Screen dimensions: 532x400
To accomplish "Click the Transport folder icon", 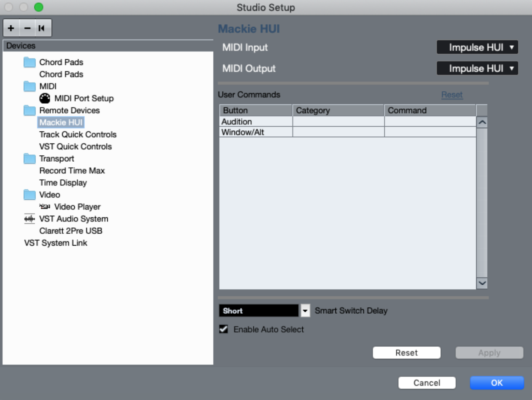I will [x=29, y=158].
